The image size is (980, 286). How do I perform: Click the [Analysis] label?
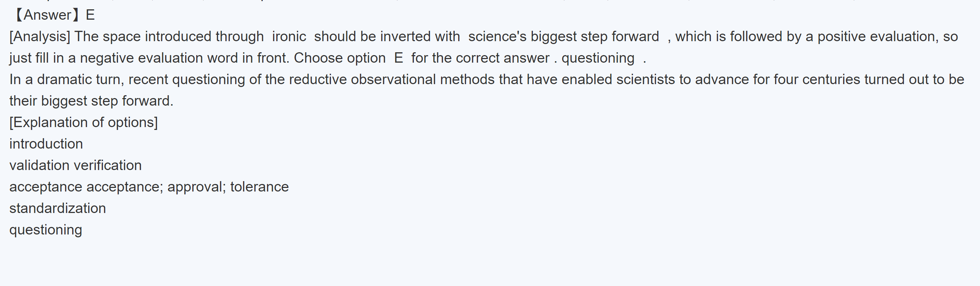click(x=40, y=37)
